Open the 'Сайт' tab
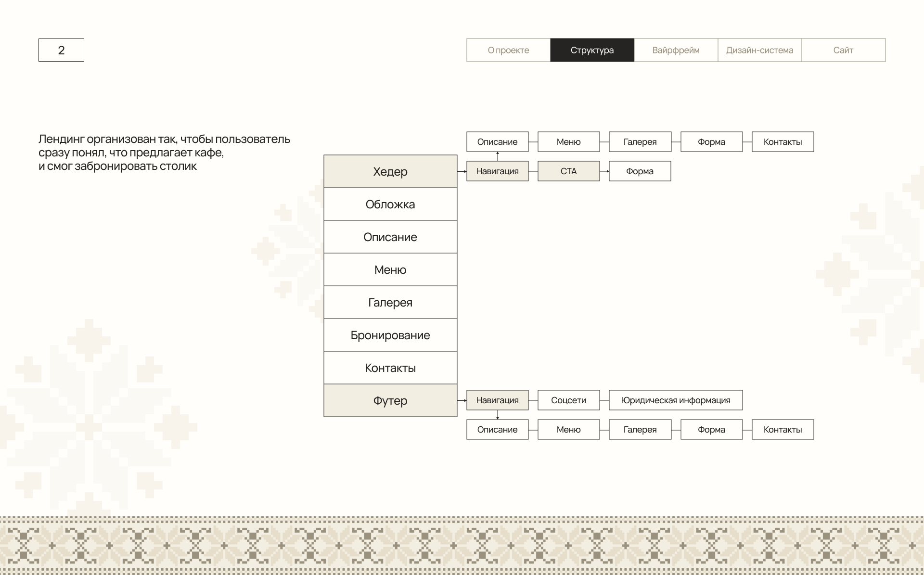This screenshot has width=924, height=575. tap(843, 50)
